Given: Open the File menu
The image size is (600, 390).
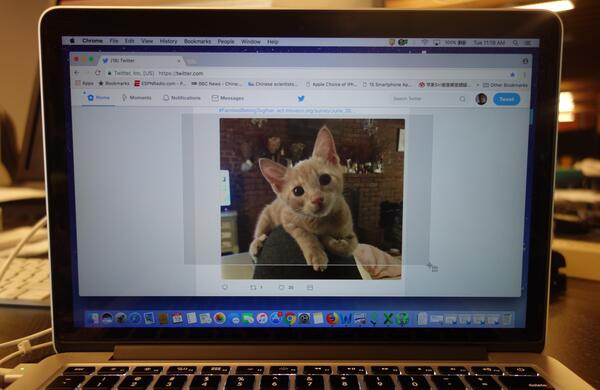Looking at the screenshot, I should [x=114, y=41].
